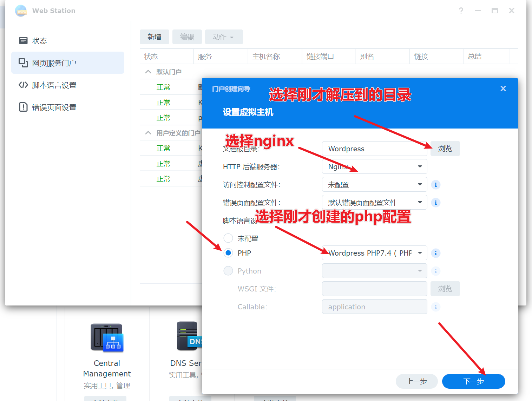Click the 下一步 button
The width and height of the screenshot is (532, 401).
474,381
